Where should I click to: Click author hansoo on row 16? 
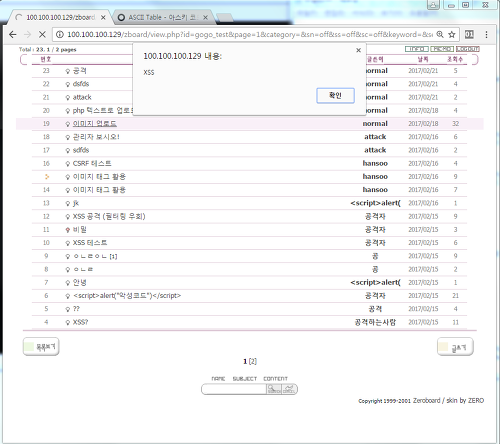375,163
